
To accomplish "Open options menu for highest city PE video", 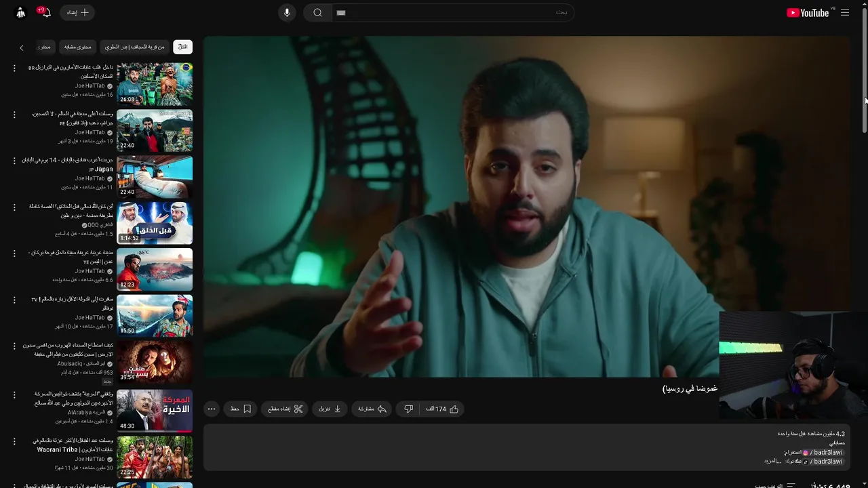I will point(14,115).
